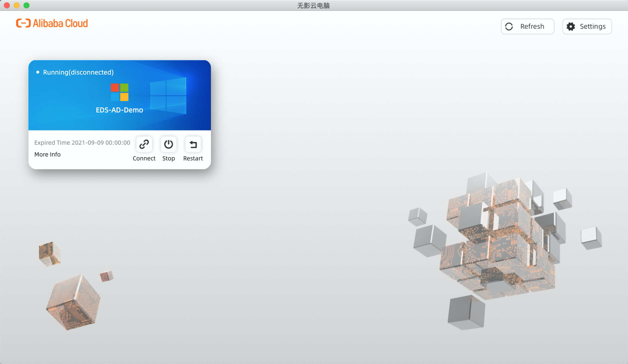Viewport: 628px width, 364px height.
Task: Hit the Restart arrow icon
Action: pos(193,144)
